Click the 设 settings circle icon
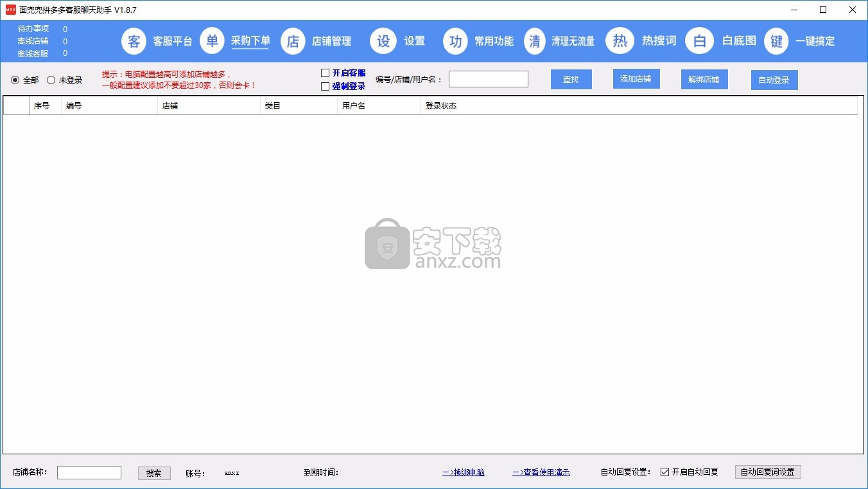Screen dimensions: 868x489 click(x=383, y=41)
